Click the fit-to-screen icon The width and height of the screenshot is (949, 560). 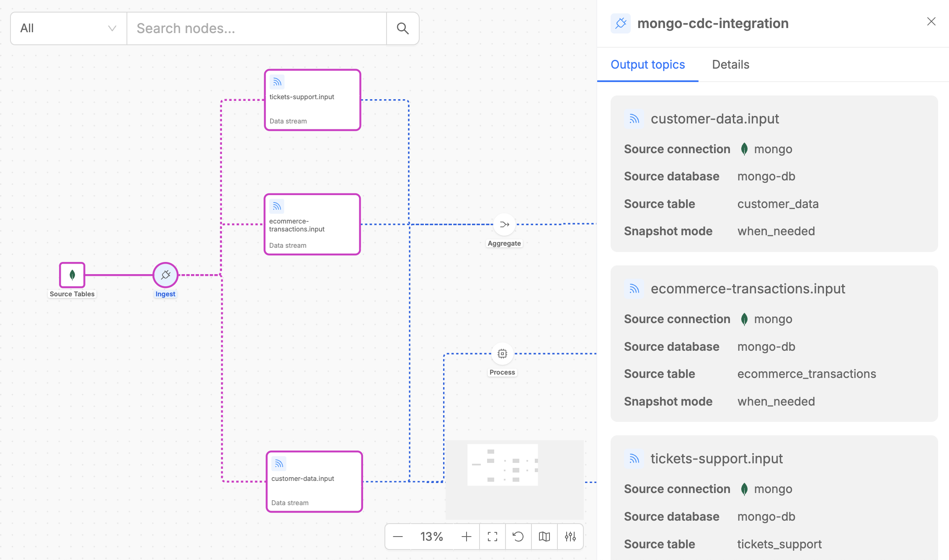tap(493, 537)
